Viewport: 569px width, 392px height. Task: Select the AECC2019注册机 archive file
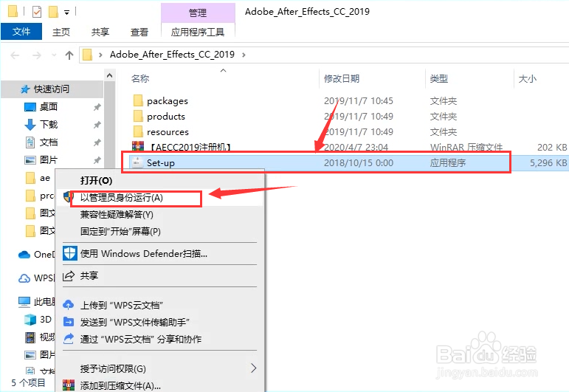[x=190, y=147]
